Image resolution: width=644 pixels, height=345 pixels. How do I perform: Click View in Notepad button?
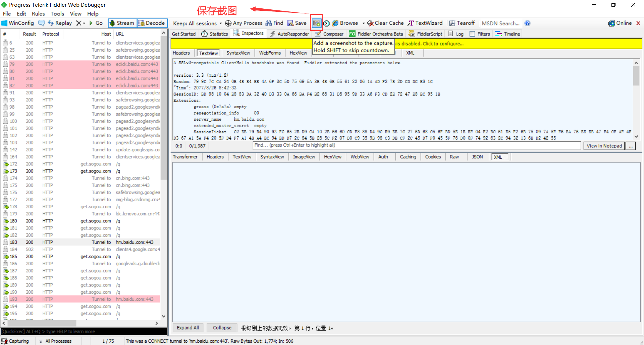pos(604,146)
